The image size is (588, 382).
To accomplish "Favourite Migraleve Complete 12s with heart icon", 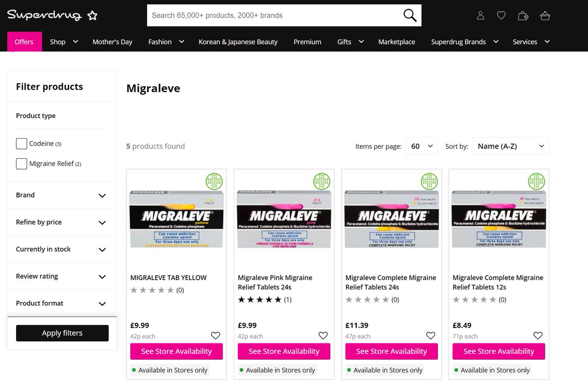I will click(x=538, y=335).
